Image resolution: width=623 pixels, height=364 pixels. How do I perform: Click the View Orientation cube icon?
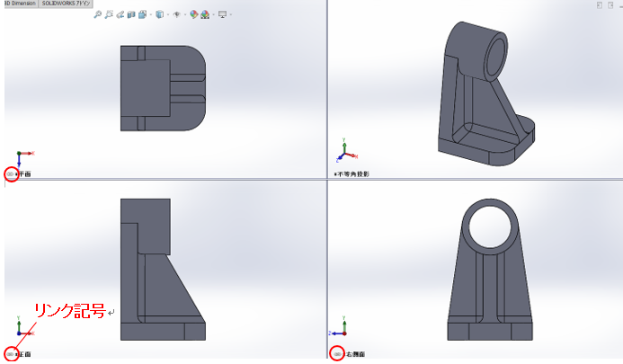tap(143, 14)
